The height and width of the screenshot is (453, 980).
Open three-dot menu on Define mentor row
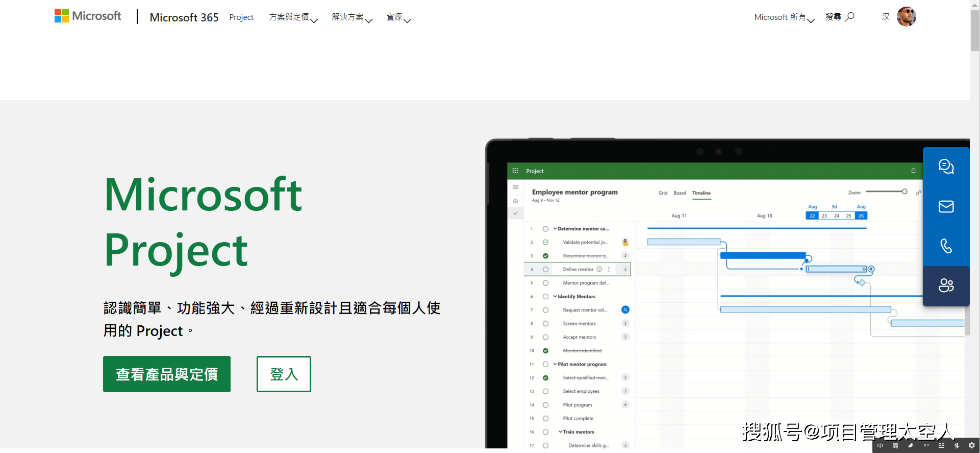[x=609, y=269]
